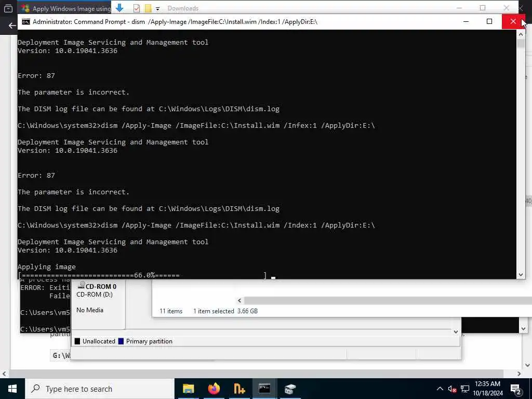Show hidden system tray icons

click(440, 389)
